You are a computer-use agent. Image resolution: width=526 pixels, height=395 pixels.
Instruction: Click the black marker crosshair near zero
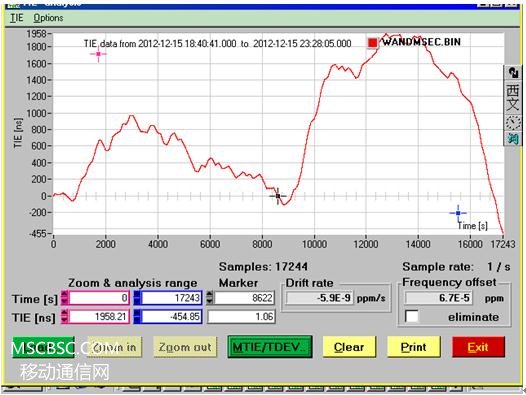click(278, 196)
